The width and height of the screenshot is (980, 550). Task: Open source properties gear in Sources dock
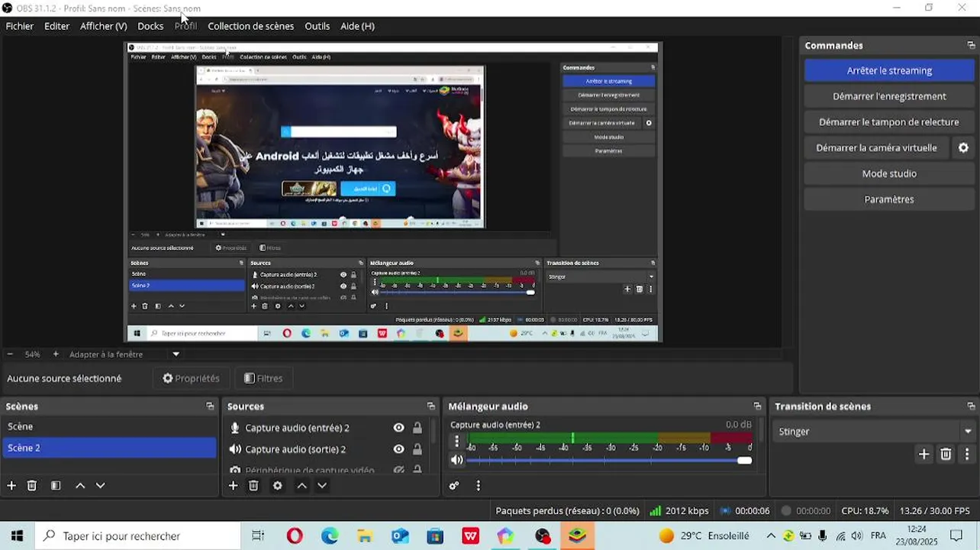point(278,485)
